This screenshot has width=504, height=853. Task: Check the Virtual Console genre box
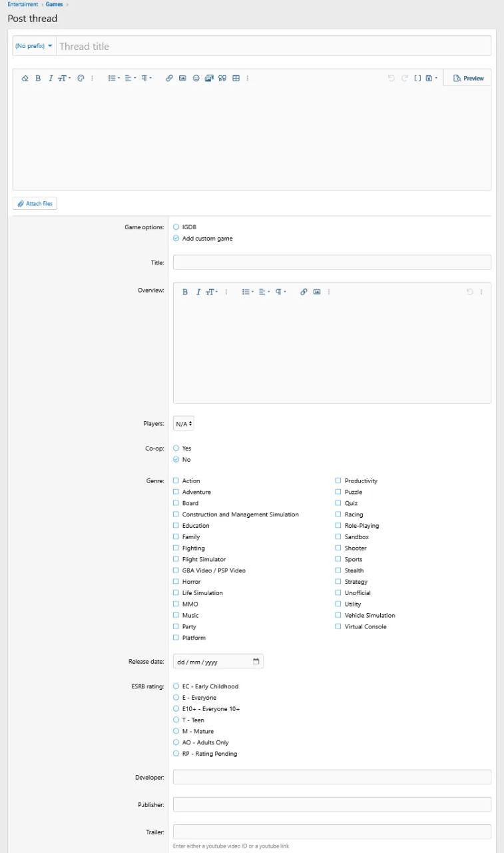click(338, 626)
